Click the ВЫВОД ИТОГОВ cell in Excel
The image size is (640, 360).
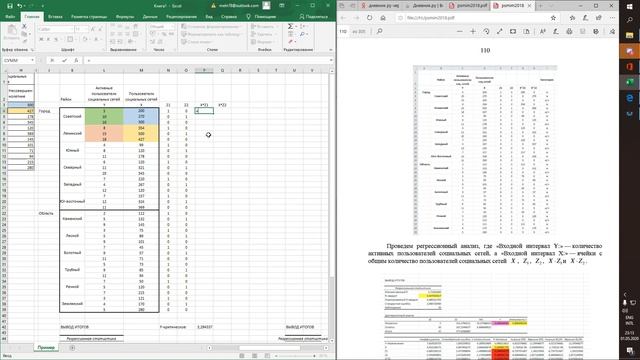coord(75,327)
